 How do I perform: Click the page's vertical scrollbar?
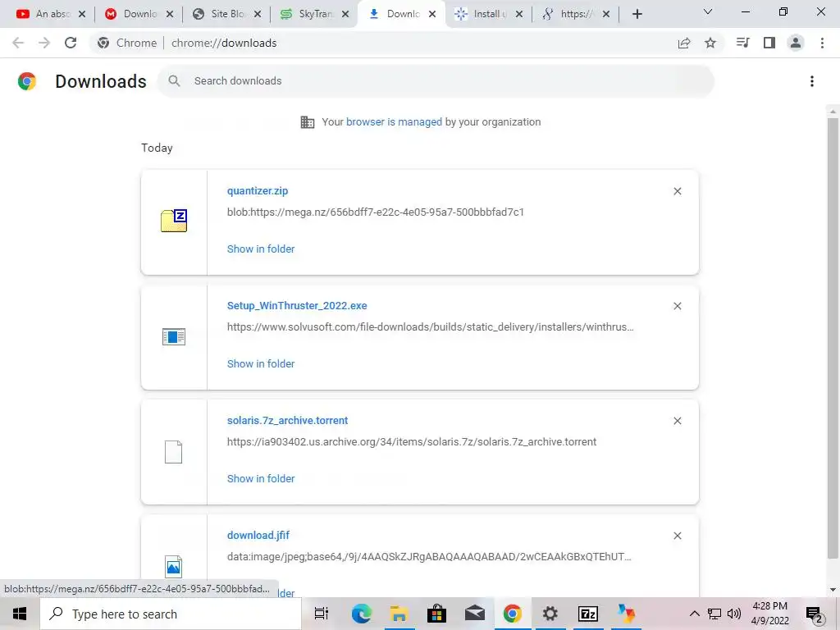833,337
